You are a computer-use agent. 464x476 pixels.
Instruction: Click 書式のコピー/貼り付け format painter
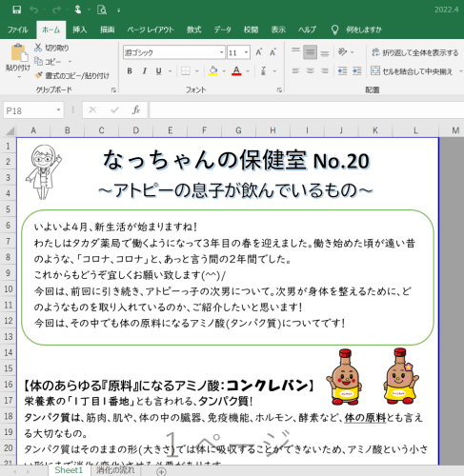coord(72,75)
